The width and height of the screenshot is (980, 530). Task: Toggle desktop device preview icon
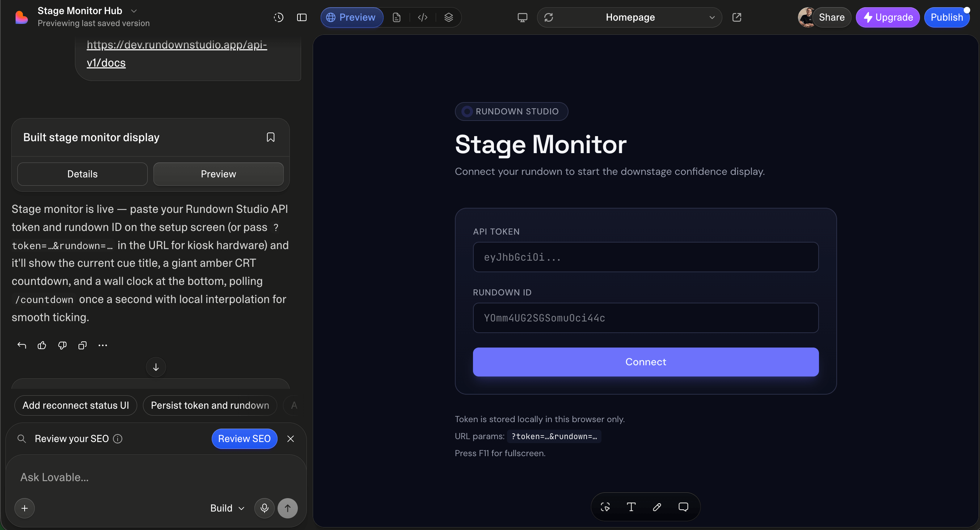[522, 17]
